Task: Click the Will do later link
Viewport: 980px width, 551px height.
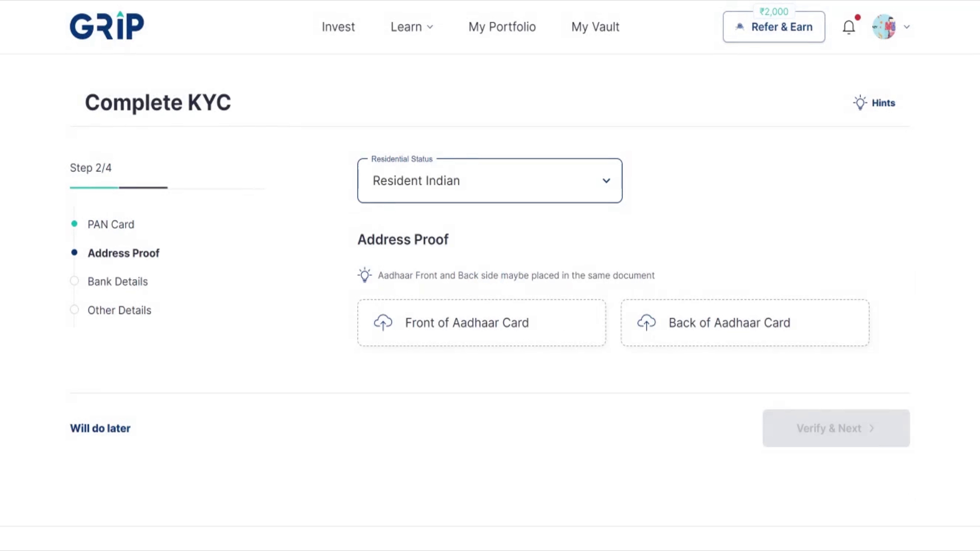Action: point(100,429)
